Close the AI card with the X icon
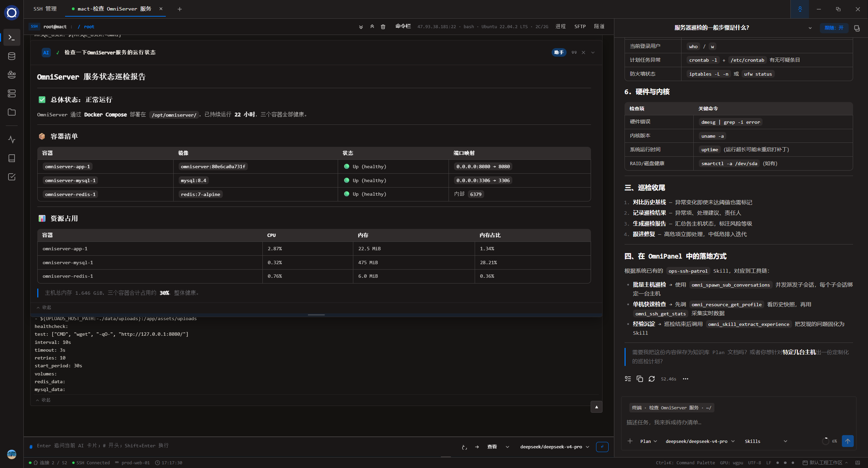Screen dimensions: 868x468 (584, 53)
